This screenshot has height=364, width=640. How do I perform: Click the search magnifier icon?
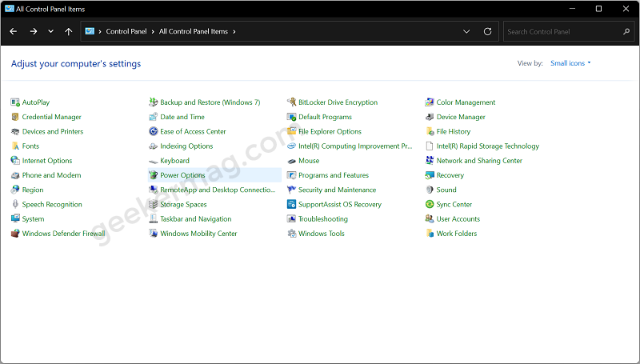click(626, 31)
